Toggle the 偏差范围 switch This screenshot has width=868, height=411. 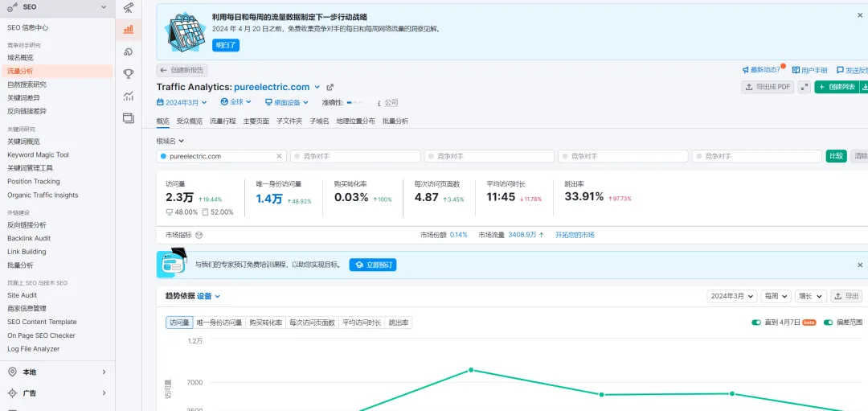pos(828,323)
